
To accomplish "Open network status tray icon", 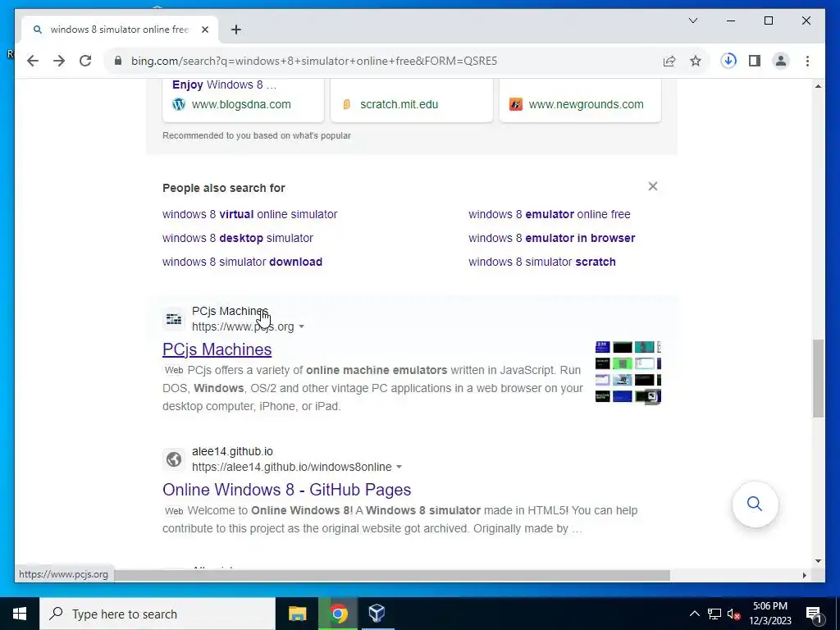I will coord(714,614).
